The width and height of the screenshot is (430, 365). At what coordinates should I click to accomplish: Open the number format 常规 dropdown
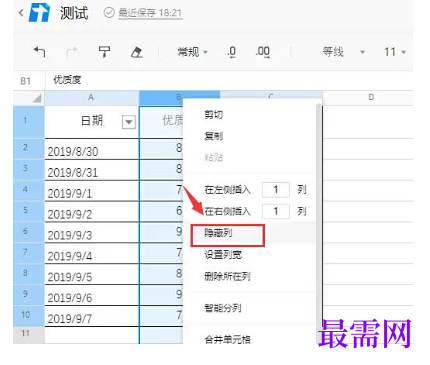click(192, 52)
